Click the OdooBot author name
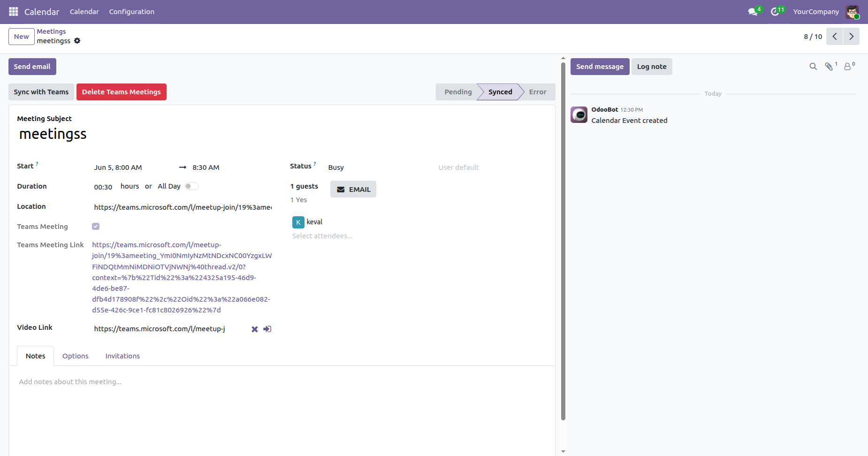 click(x=605, y=109)
